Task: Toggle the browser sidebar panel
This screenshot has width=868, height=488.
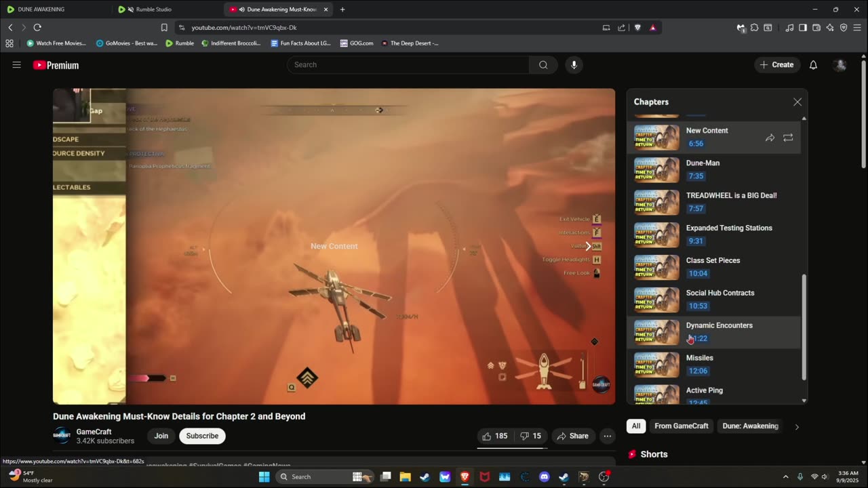Action: [x=803, y=28]
